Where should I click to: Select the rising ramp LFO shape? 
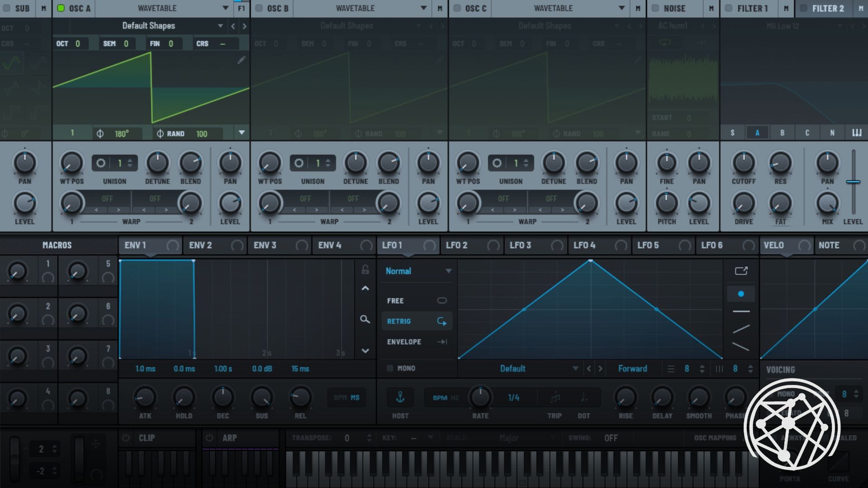pyautogui.click(x=741, y=329)
